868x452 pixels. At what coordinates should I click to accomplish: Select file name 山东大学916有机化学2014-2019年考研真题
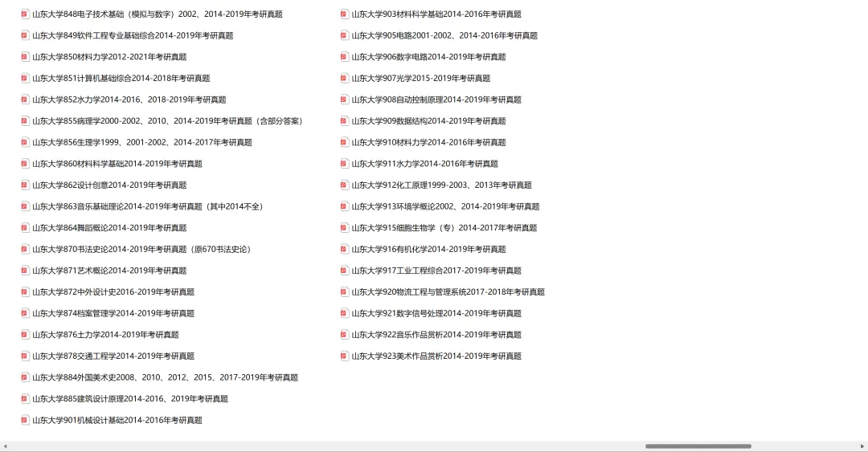(x=428, y=249)
